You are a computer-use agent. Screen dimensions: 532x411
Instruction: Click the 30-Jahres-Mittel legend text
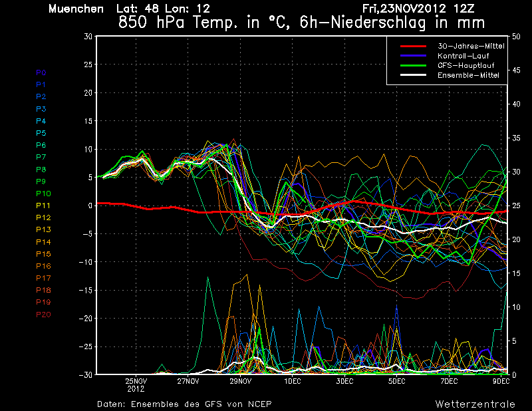click(x=471, y=46)
